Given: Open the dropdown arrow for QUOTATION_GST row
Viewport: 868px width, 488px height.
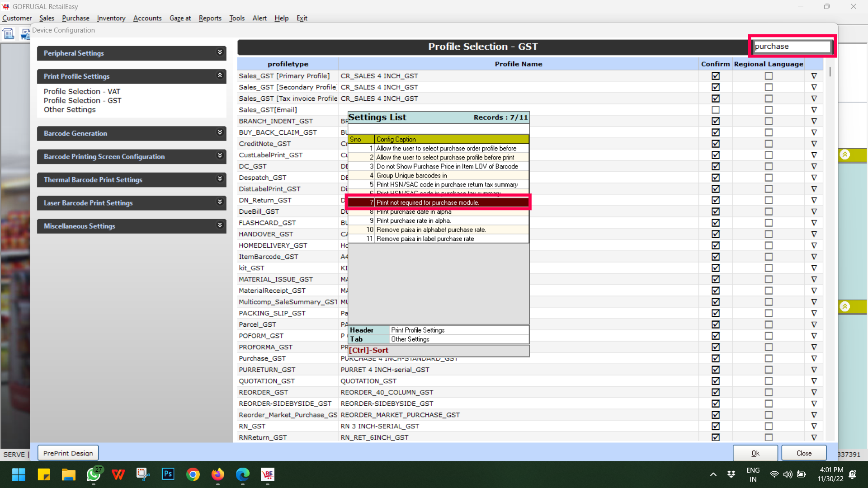Looking at the screenshot, I should point(814,381).
